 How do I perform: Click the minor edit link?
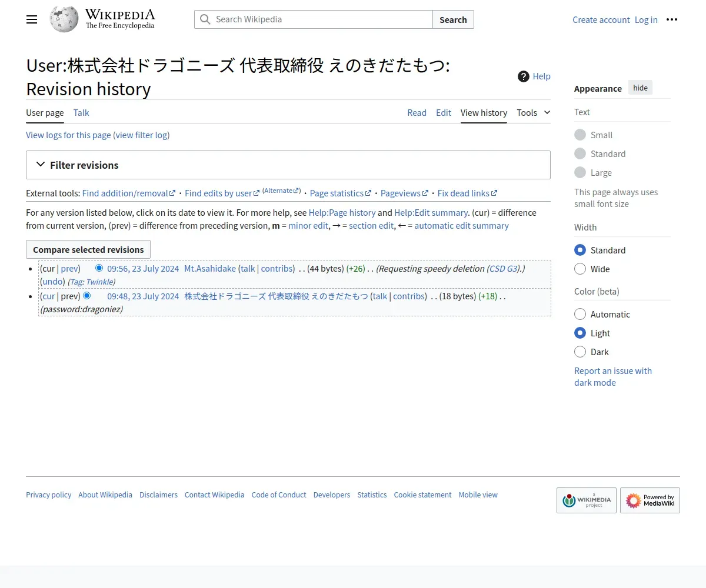(x=308, y=225)
